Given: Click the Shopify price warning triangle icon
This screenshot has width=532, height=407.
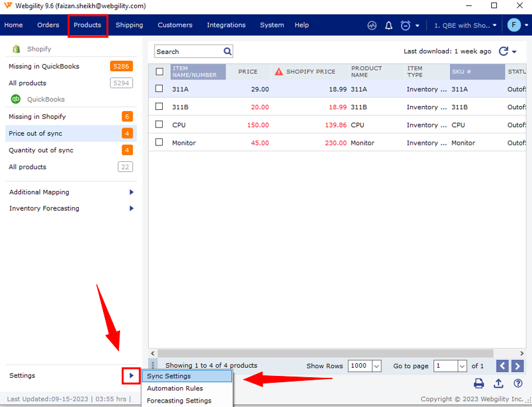Looking at the screenshot, I should coord(278,72).
